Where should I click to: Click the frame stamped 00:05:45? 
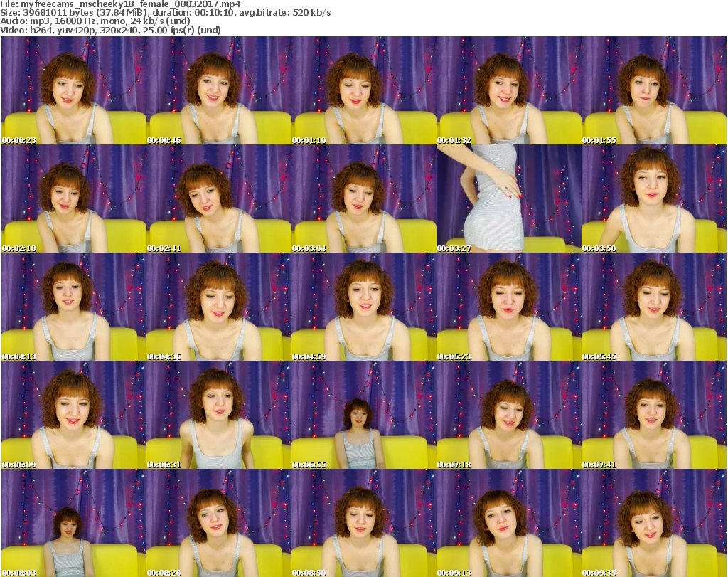(654, 307)
